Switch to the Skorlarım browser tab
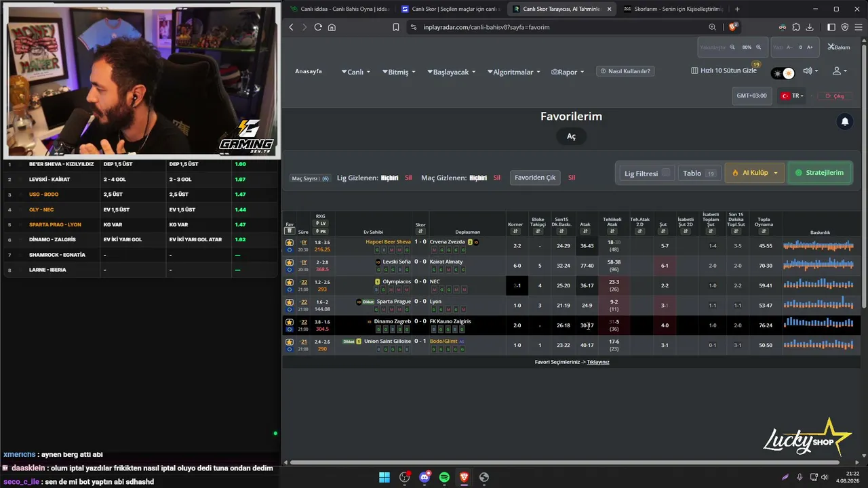Screen dimensions: 868x488 [x=673, y=9]
